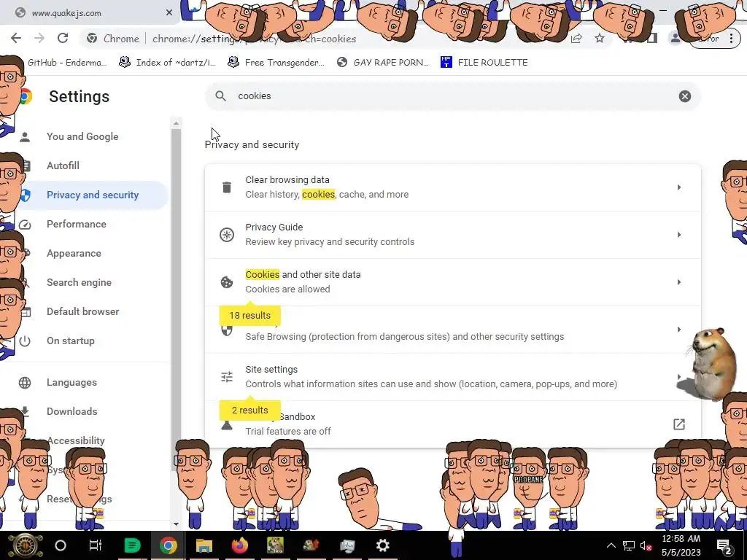
Task: Show hidden system tray icons
Action: coord(611,545)
